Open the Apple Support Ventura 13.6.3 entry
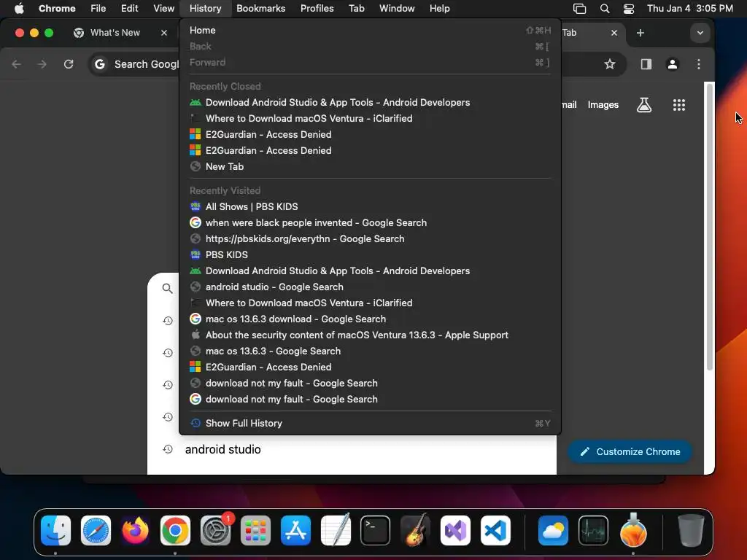The width and height of the screenshot is (747, 560). pyautogui.click(x=370, y=335)
